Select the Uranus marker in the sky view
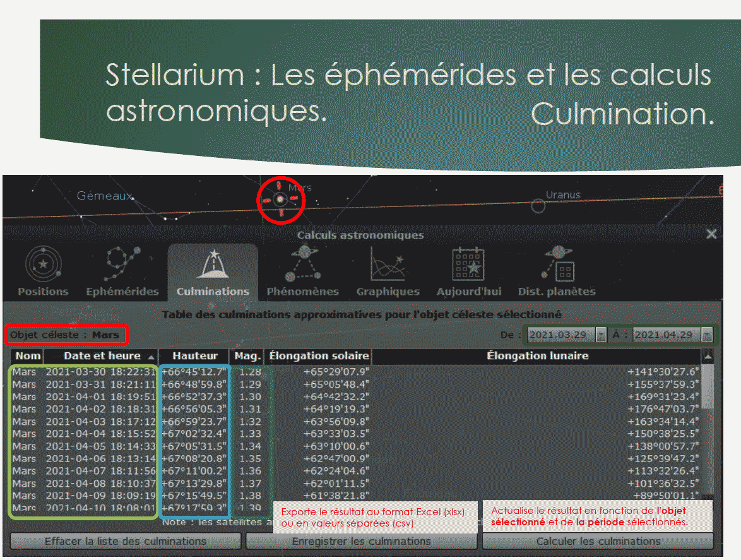 (538, 206)
